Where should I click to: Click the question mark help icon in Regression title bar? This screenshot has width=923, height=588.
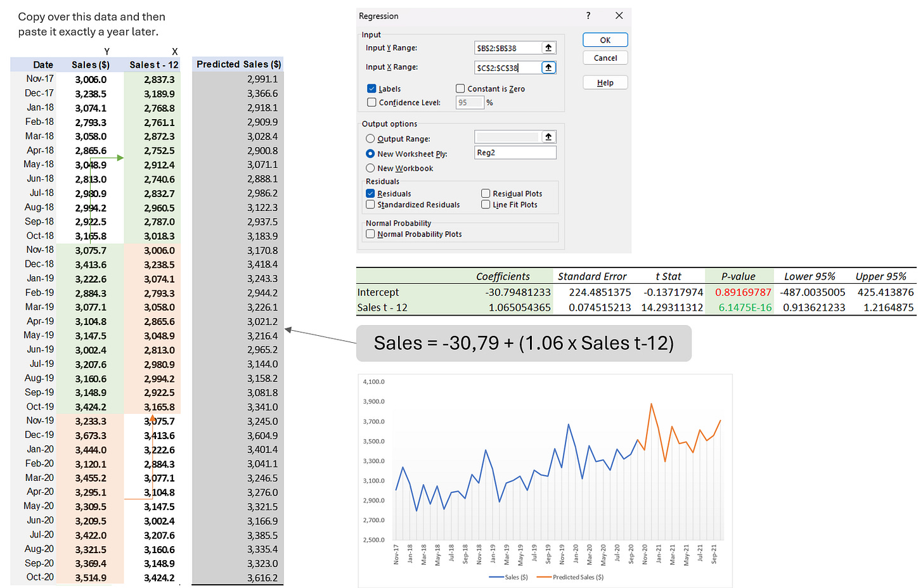(x=588, y=16)
